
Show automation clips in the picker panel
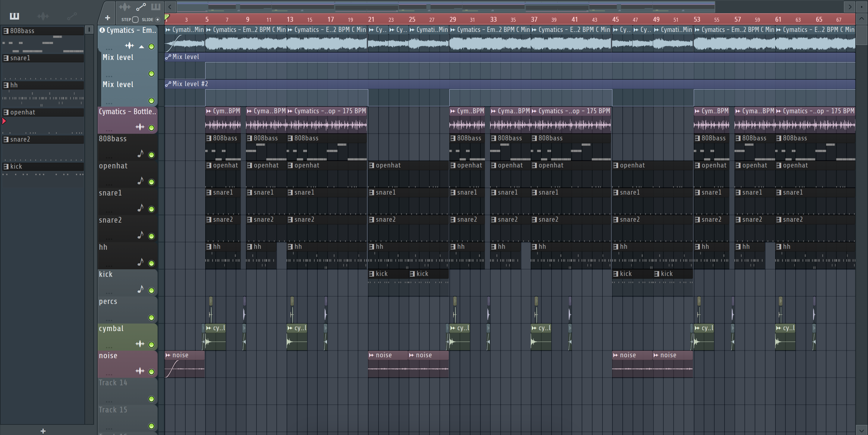point(72,16)
